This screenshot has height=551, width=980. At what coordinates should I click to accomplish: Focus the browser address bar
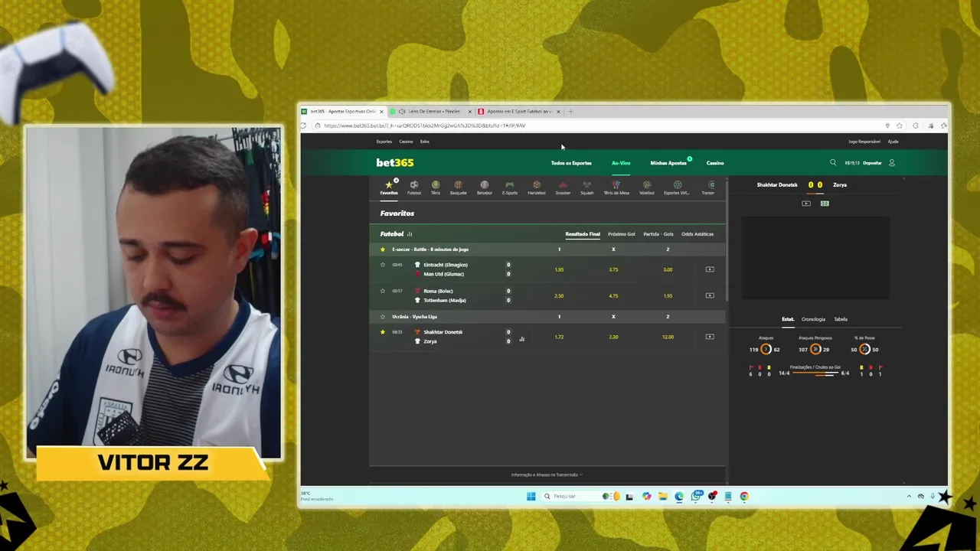[597, 126]
